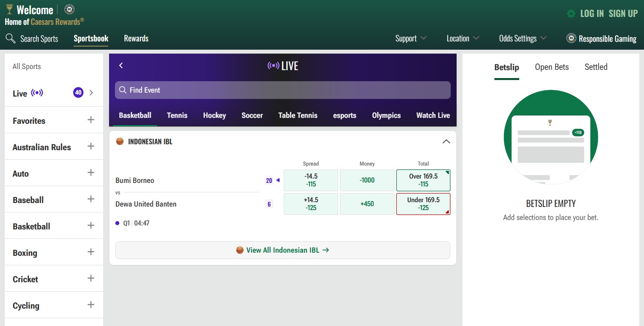
Task: Click the live broadcast icon in LIVE header
Action: pos(273,65)
